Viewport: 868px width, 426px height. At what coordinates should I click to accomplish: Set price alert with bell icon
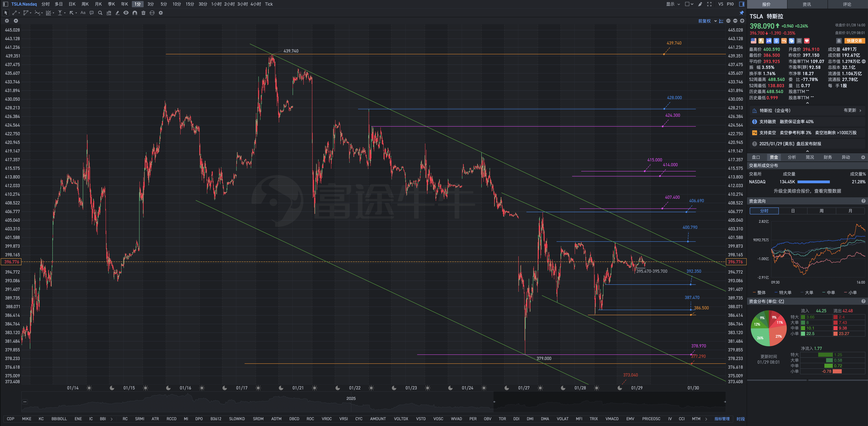click(839, 41)
